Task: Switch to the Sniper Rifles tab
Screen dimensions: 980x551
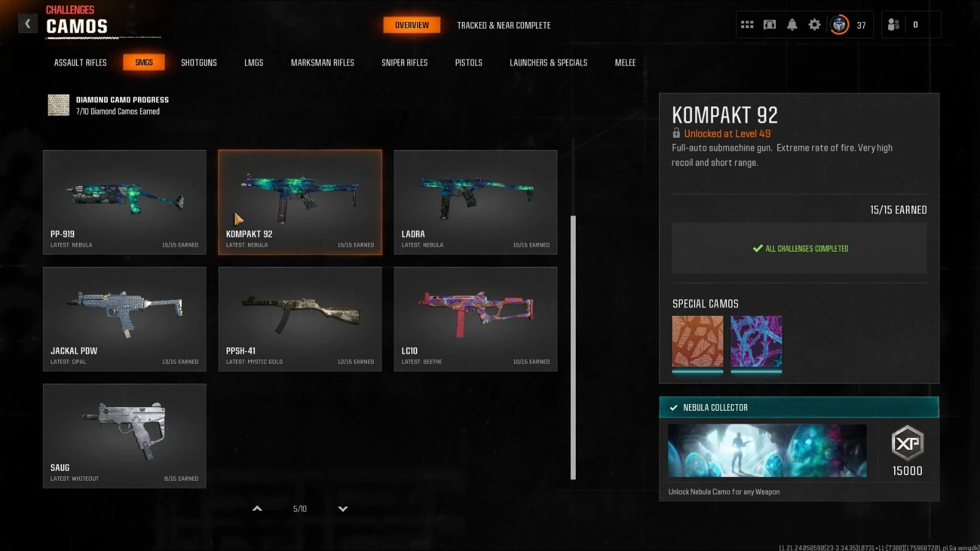Action: (x=404, y=62)
